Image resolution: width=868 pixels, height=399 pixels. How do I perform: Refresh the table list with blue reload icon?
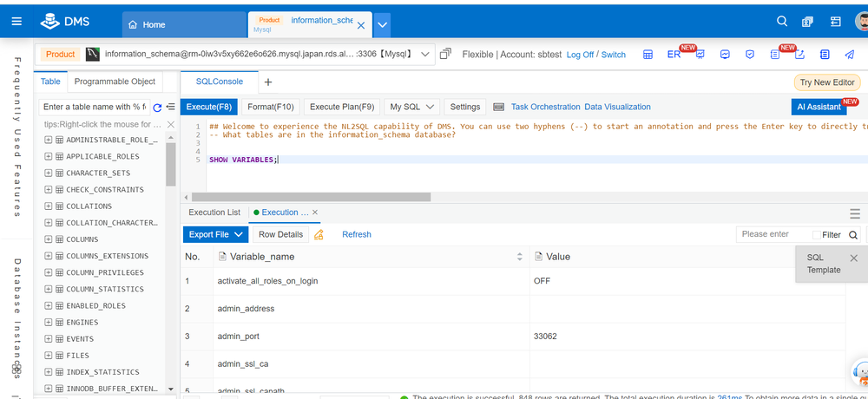pos(157,108)
